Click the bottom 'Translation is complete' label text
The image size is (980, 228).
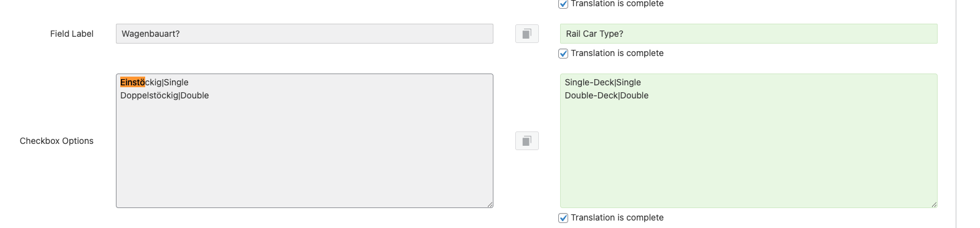[x=617, y=217]
